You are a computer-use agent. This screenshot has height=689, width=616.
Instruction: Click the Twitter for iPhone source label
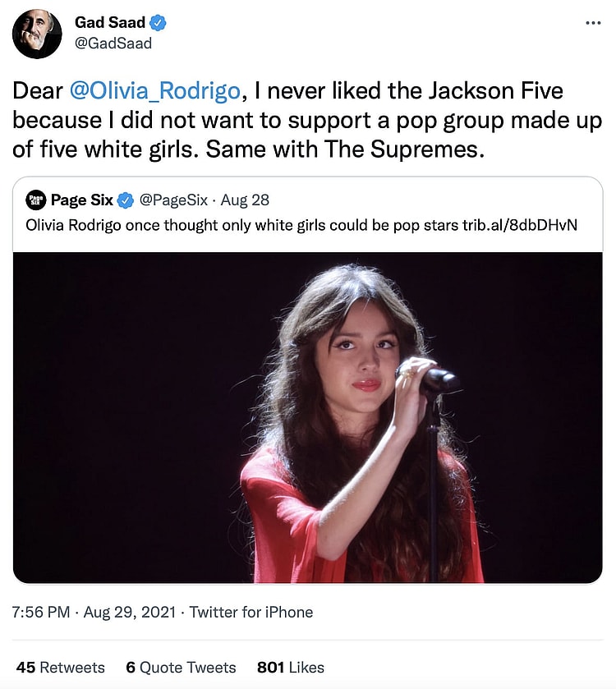251,612
